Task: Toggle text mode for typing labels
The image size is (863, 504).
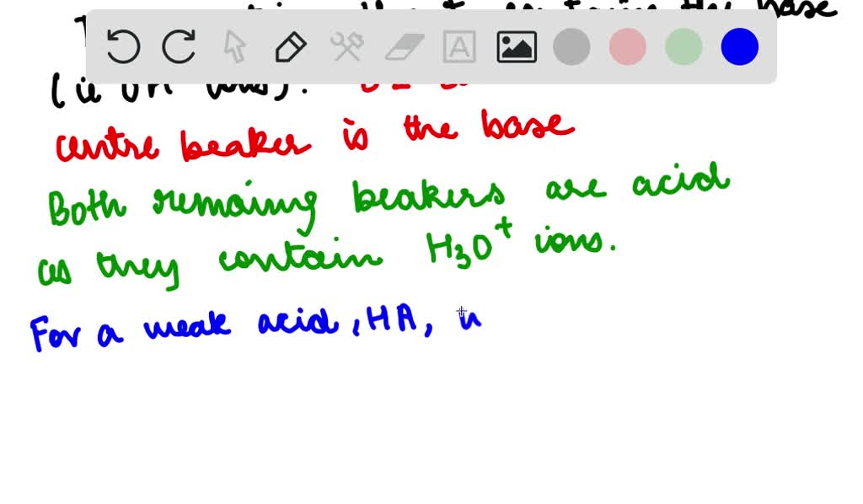Action: 459,46
